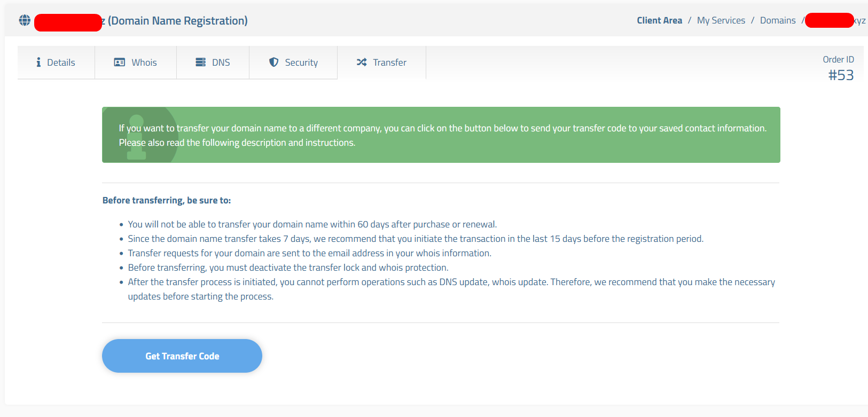Image resolution: width=868 pixels, height=417 pixels.
Task: Go to the Security tab
Action: 293,62
